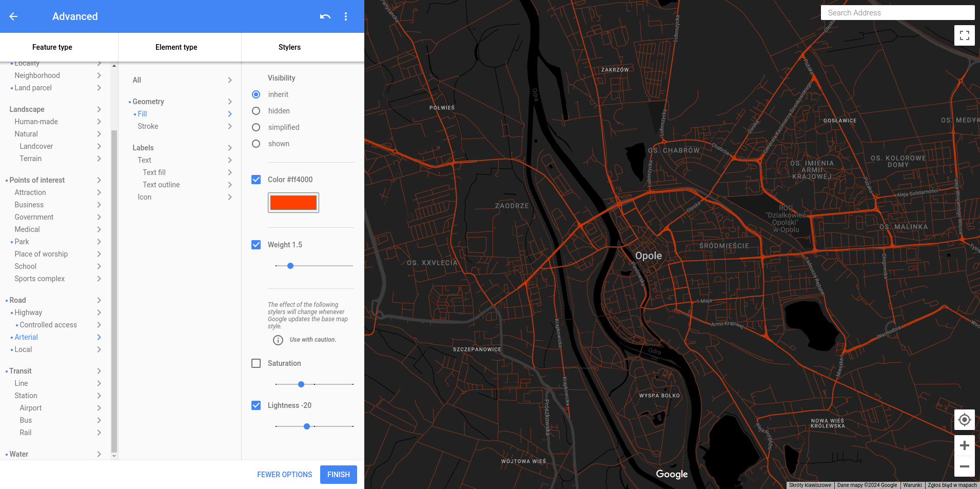Select the Text fill element type
Image resolution: width=980 pixels, height=489 pixels.
pos(154,172)
